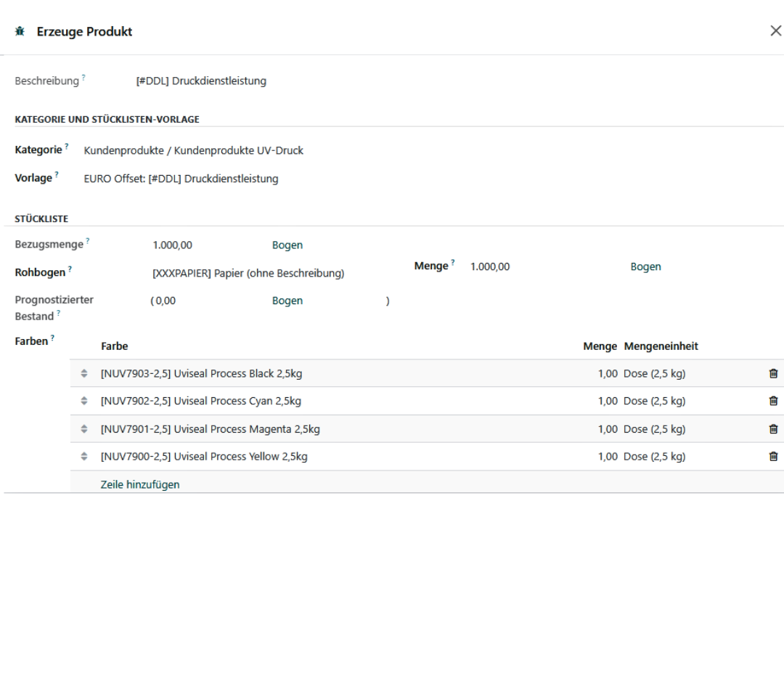The image size is (784, 697).
Task: Delete the Uviseal Process Black 2,5kg row
Action: coord(773,373)
